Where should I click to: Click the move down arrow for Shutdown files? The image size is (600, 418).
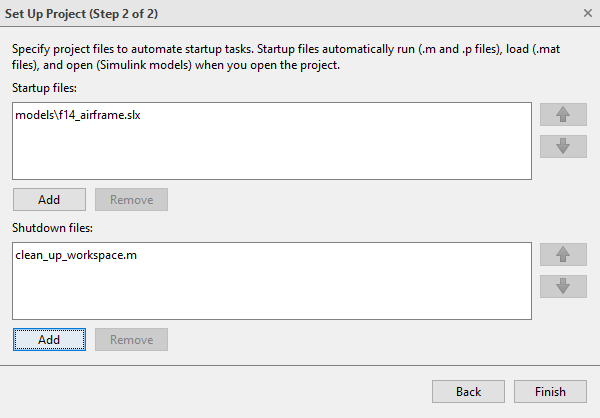562,286
